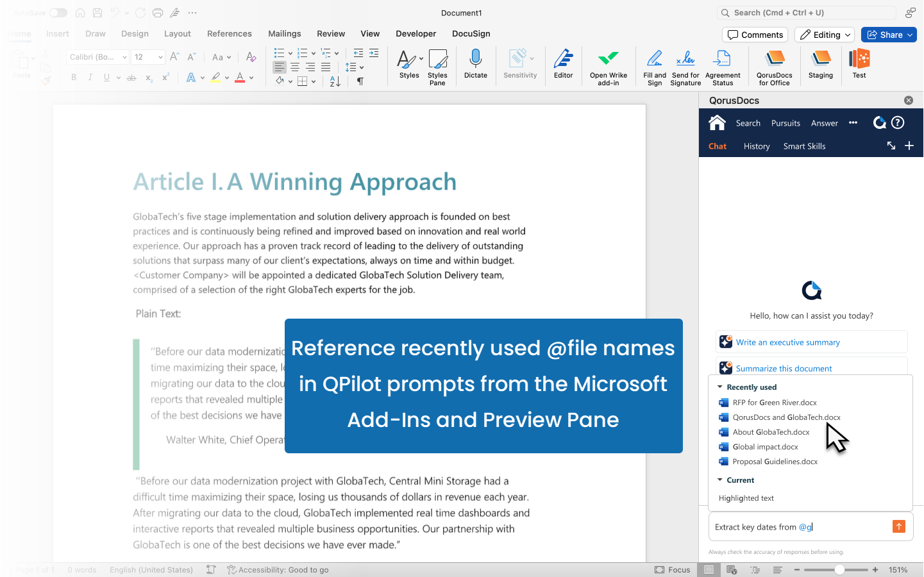Screen dimensions: 924x577
Task: Click the Comments button
Action: [755, 35]
